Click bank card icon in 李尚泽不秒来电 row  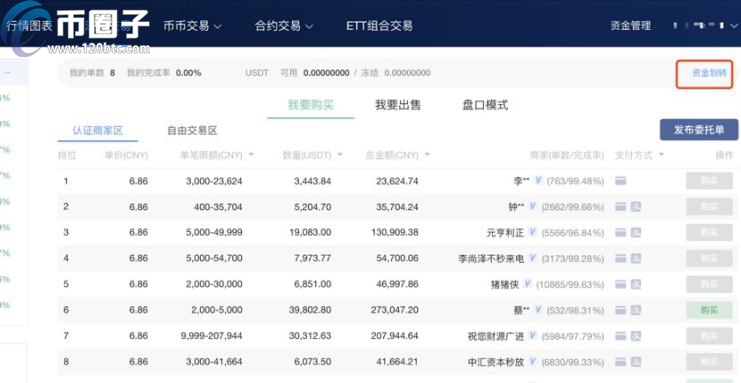[620, 258]
